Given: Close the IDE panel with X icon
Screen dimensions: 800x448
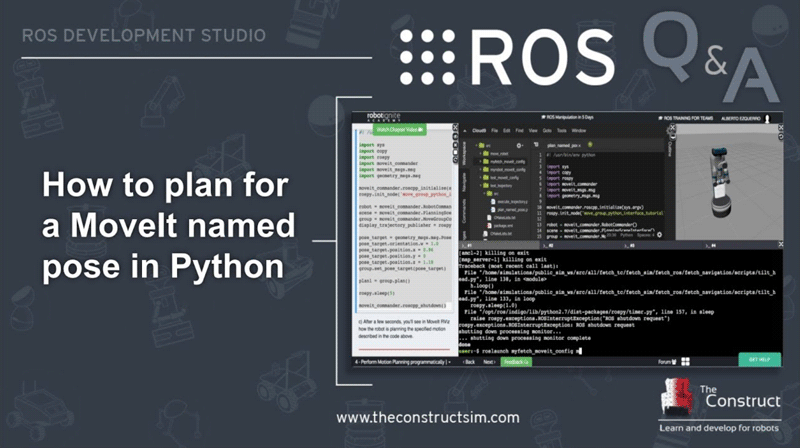Looking at the screenshot, I should point(672,128).
